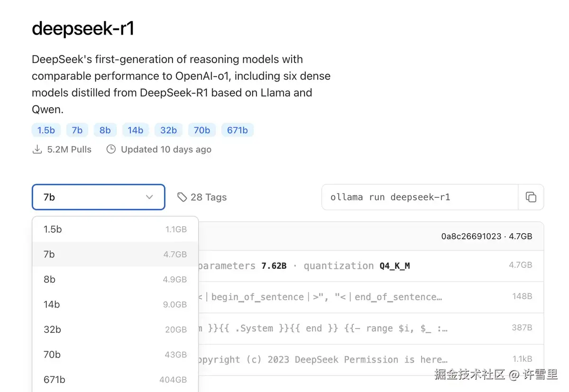Screen dimensions: 569x392
Task: Click the ollama run deepseek-r1 command field
Action: (420, 197)
